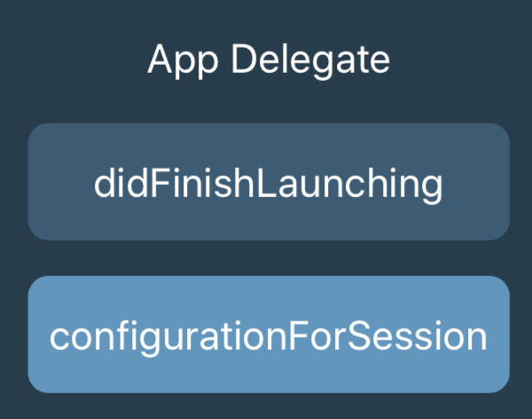532x419 pixels.
Task: Activate the App Delegate header label
Action: pos(269,60)
